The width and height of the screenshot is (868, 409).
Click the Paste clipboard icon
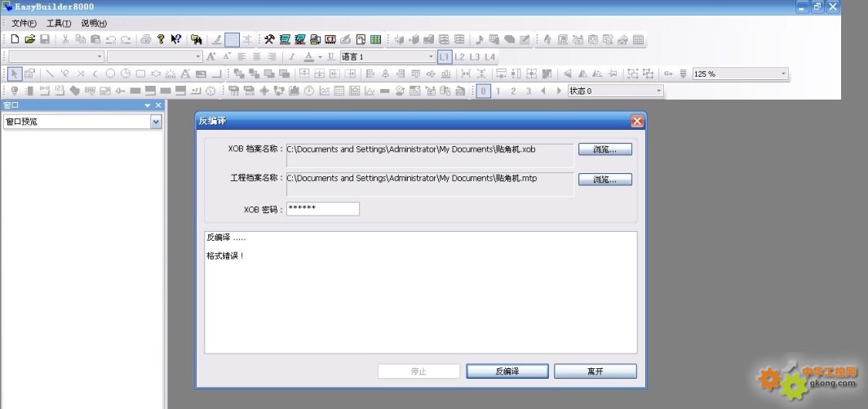(x=95, y=39)
